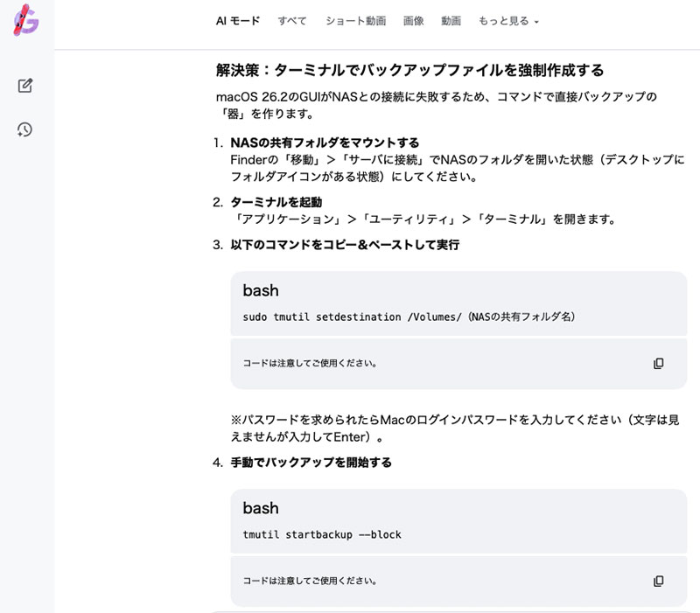Copy the sudo tmutil setdestination code
The width and height of the screenshot is (700, 613).
[x=659, y=363]
